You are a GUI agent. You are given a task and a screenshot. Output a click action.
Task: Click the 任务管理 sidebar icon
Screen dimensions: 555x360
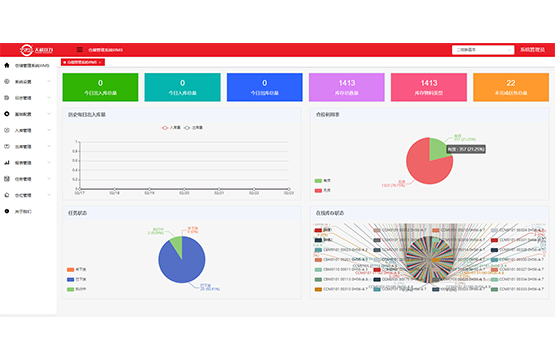(7, 179)
